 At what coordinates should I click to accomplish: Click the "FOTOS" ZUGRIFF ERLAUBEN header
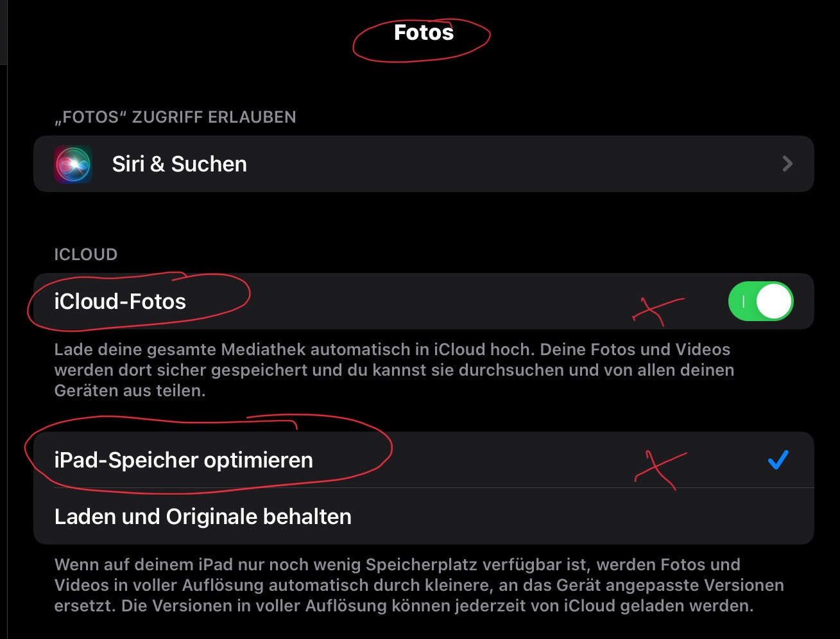tap(175, 117)
